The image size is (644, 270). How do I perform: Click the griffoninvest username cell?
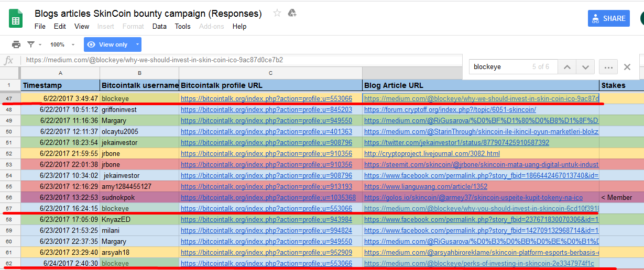(x=139, y=110)
